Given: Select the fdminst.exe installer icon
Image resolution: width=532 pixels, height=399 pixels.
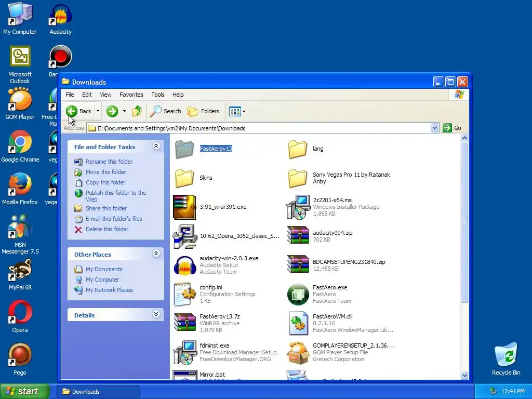Looking at the screenshot, I should [184, 353].
